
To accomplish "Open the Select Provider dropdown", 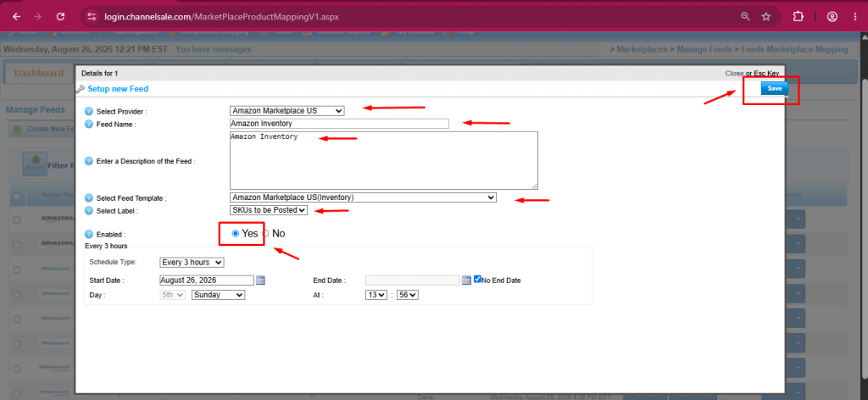I will (x=287, y=111).
